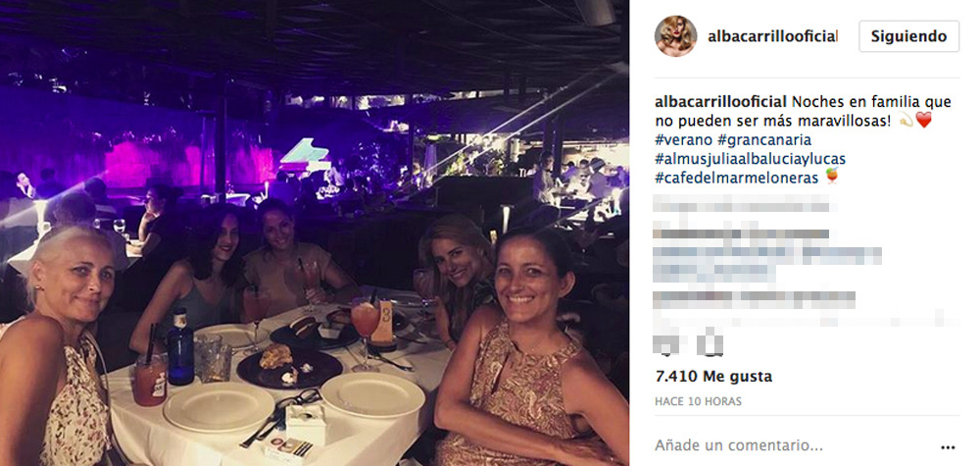The width and height of the screenshot is (980, 466).
Task: View the 7.410 Me gusta likes list
Action: pyautogui.click(x=713, y=377)
